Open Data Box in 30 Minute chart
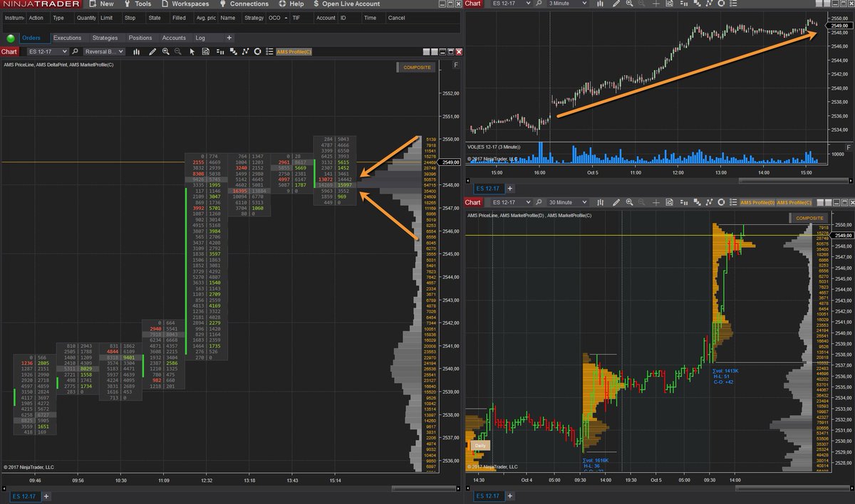The width and height of the screenshot is (855, 504). pos(669,202)
